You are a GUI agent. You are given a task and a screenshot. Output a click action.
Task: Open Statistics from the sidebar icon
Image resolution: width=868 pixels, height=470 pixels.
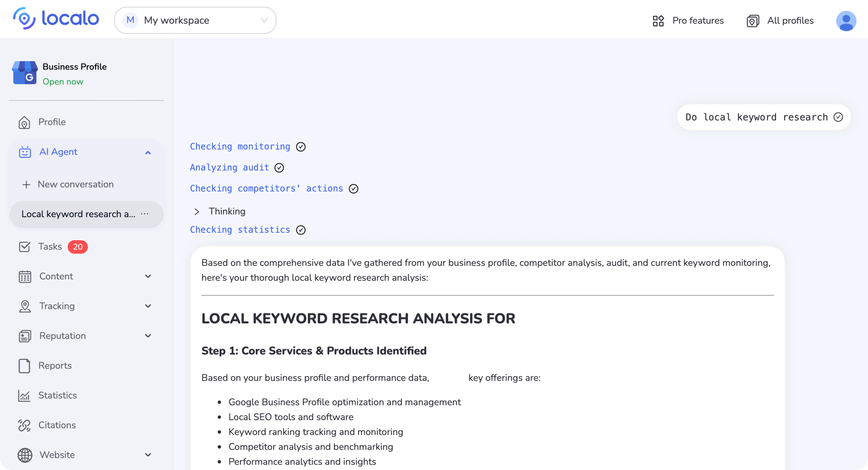pyautogui.click(x=24, y=395)
